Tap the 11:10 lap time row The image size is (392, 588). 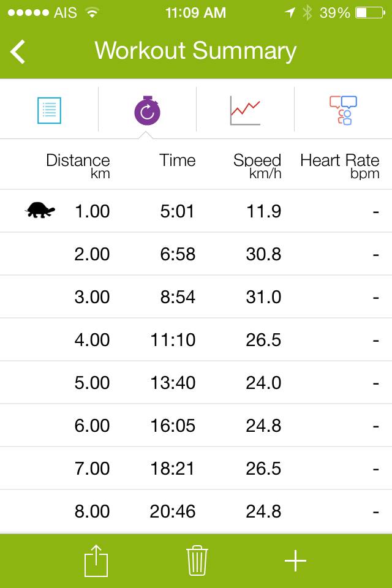[x=196, y=340]
